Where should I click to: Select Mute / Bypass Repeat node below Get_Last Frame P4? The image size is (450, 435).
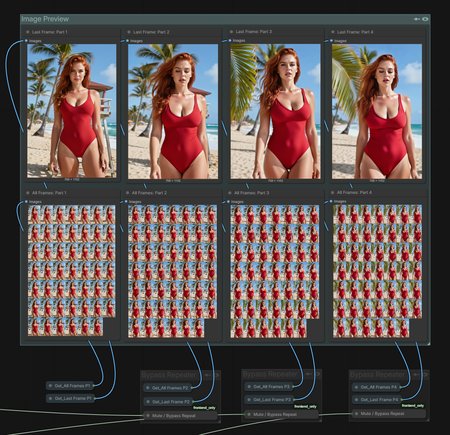point(389,414)
